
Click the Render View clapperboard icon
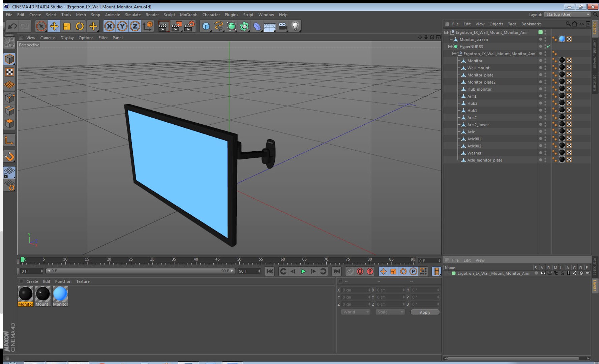pyautogui.click(x=163, y=26)
